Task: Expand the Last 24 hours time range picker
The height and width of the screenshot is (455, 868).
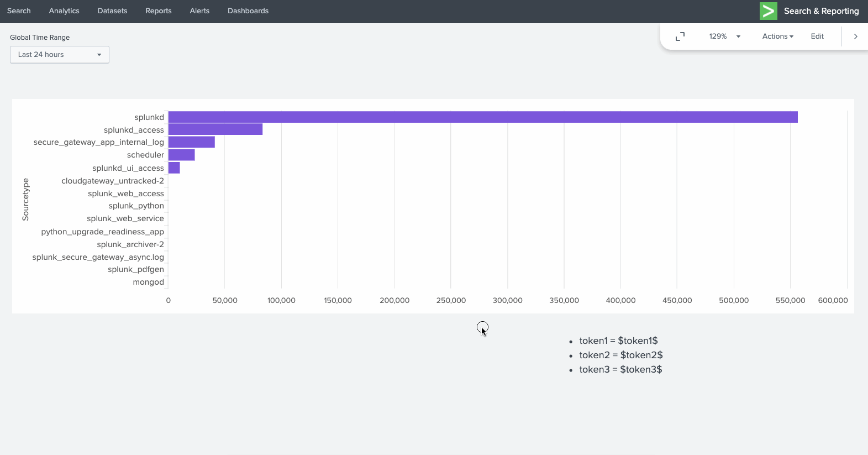Action: click(60, 55)
